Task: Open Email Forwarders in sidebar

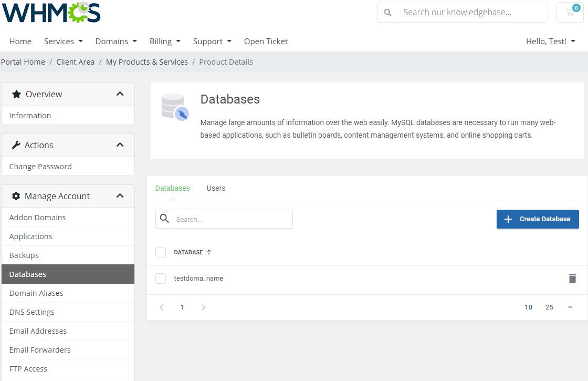Action: click(68, 350)
